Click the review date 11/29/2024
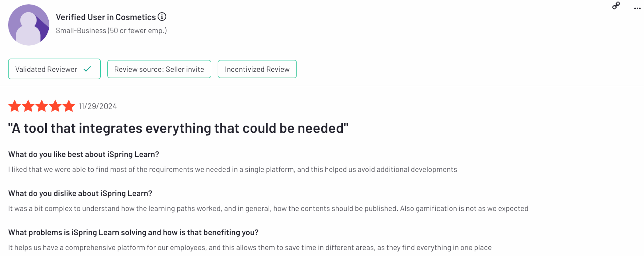This screenshot has height=256, width=644. point(98,106)
